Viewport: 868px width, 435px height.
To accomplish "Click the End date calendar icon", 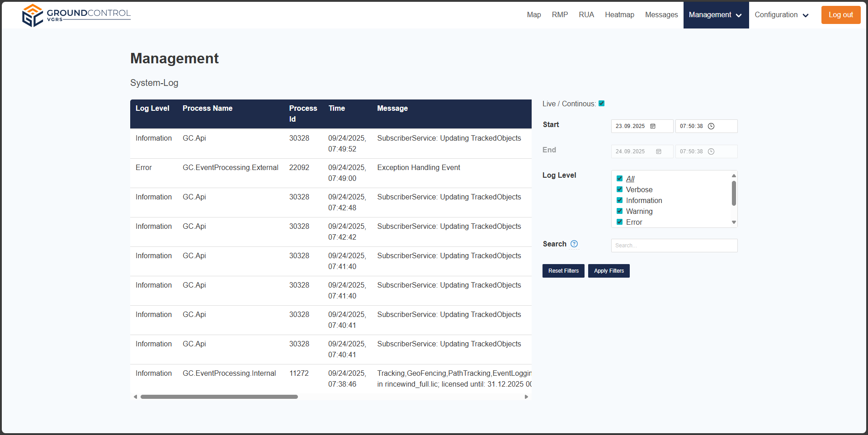I will coord(659,151).
